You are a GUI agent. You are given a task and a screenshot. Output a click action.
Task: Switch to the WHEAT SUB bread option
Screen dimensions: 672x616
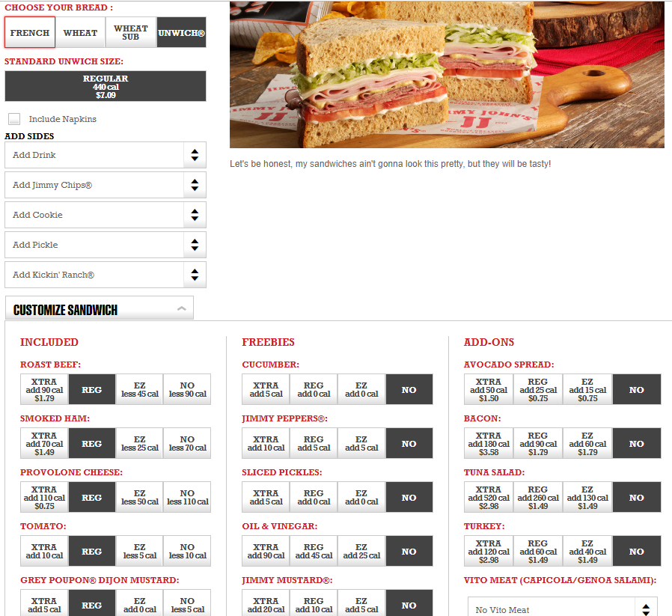[x=129, y=32]
